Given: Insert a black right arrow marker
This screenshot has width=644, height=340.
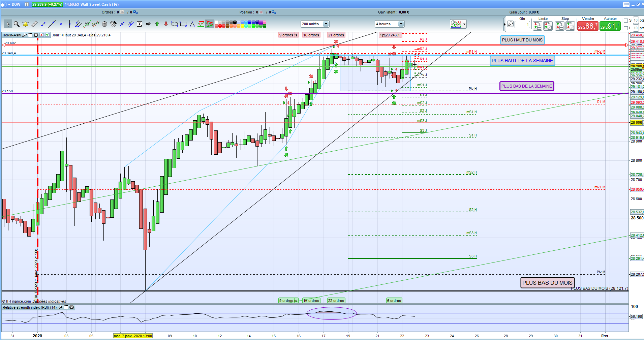Looking at the screenshot, I should coord(148,24).
